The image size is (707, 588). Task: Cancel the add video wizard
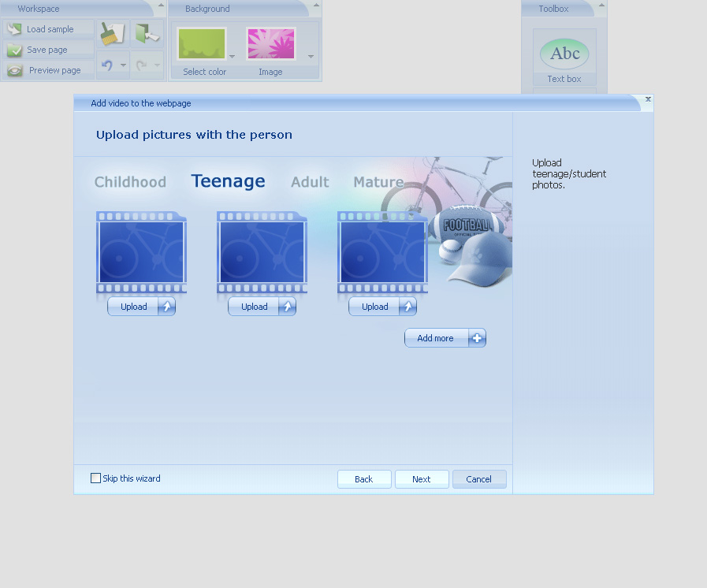click(x=479, y=479)
